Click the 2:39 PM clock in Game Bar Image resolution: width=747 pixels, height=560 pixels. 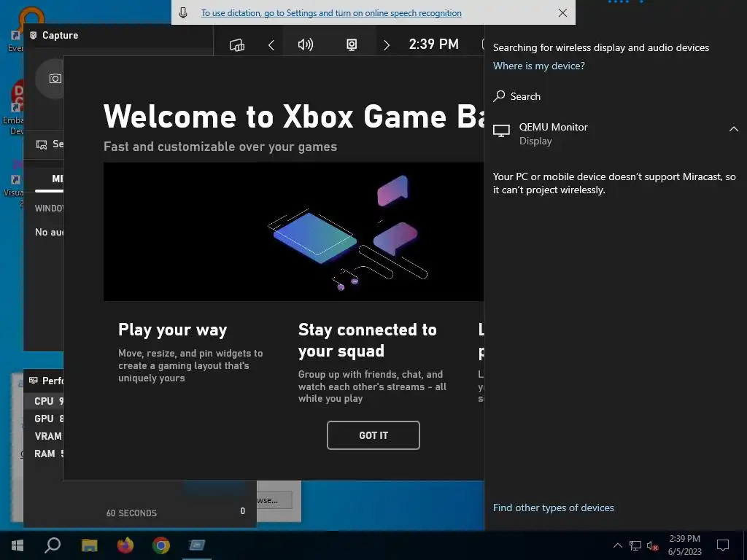433,44
